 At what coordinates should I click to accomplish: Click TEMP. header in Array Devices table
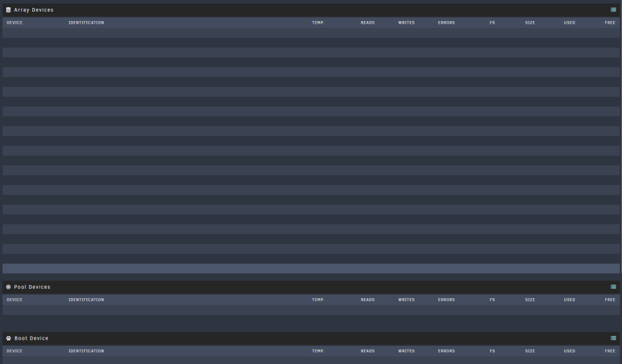[x=318, y=22]
